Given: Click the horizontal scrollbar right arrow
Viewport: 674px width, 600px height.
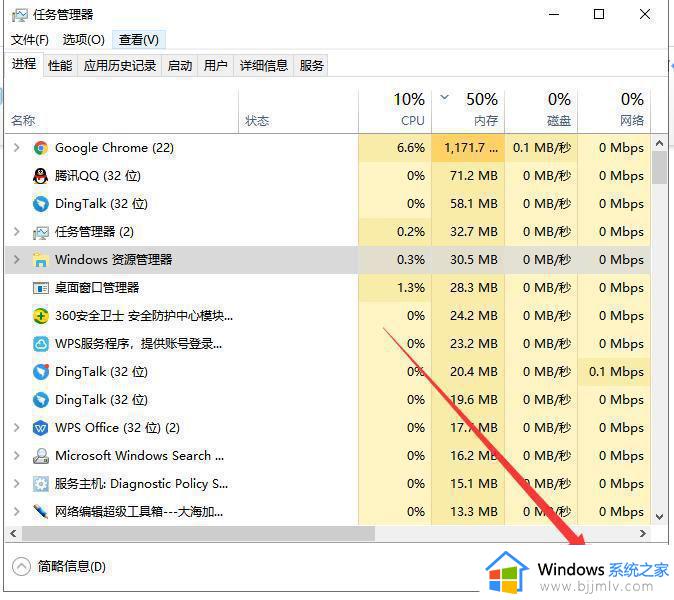Looking at the screenshot, I should (x=643, y=533).
